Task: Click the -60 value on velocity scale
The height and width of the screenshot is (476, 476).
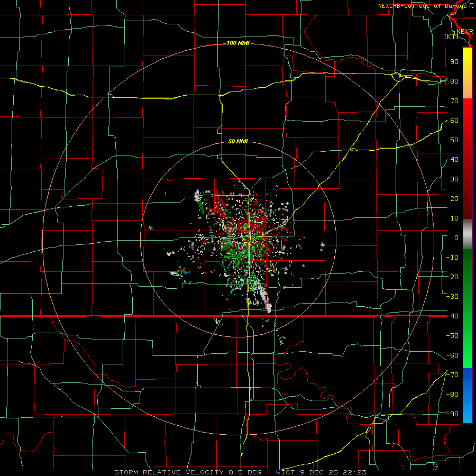Action: pyautogui.click(x=452, y=355)
